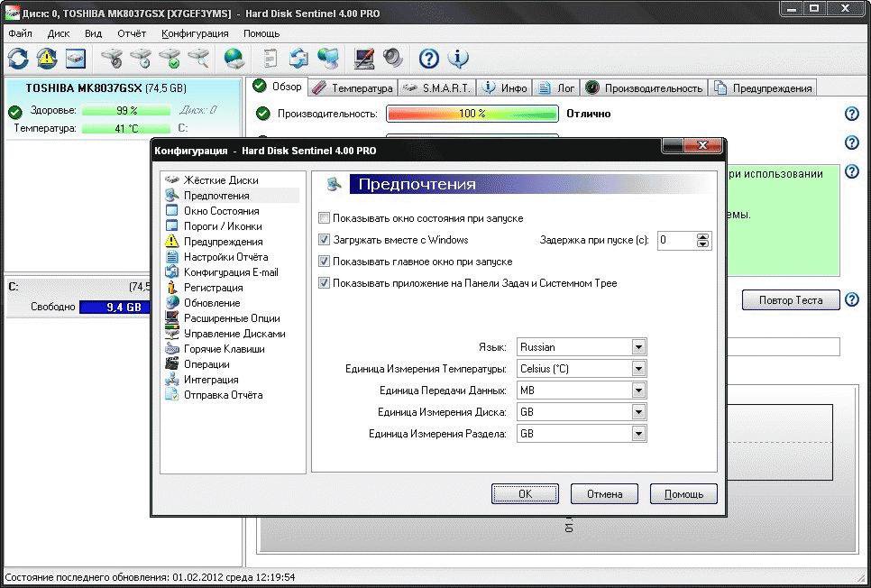Click the Здоровье 99 % bar

coord(126,111)
